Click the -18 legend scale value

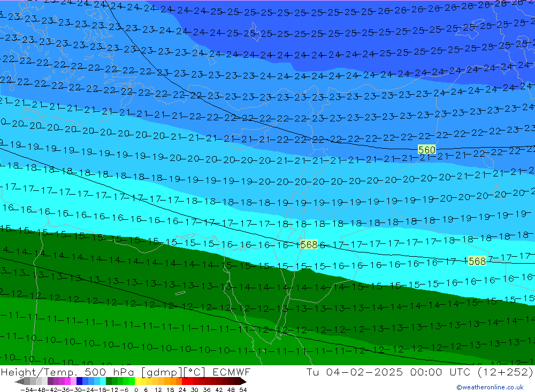(100, 390)
